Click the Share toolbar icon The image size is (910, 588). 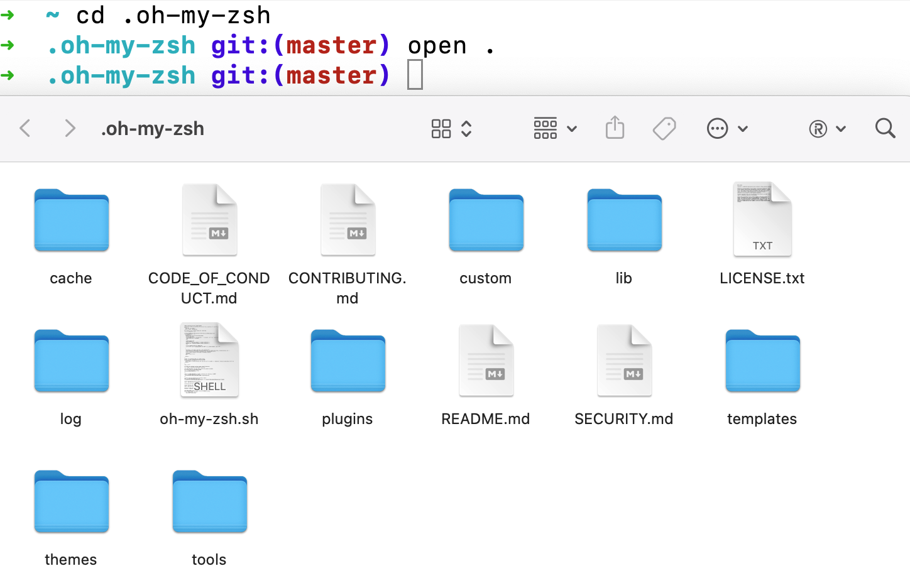[615, 128]
